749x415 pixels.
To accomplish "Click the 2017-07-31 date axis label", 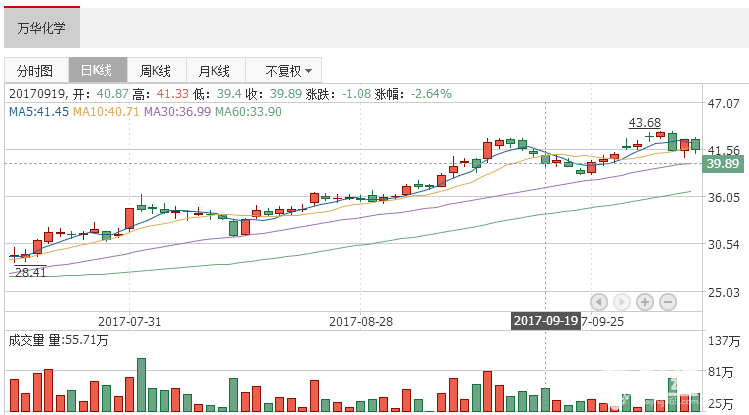I will click(129, 321).
